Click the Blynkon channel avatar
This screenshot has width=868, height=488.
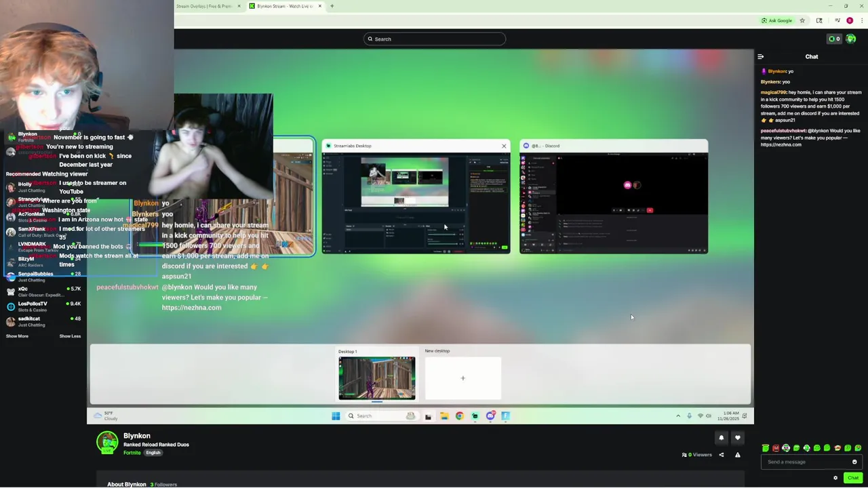(107, 442)
